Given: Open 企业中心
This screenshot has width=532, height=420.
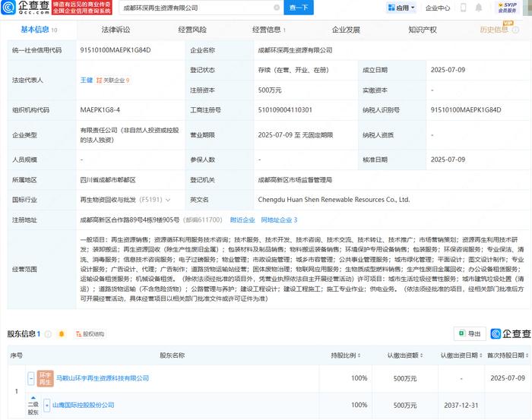Looking at the screenshot, I should point(438,8).
